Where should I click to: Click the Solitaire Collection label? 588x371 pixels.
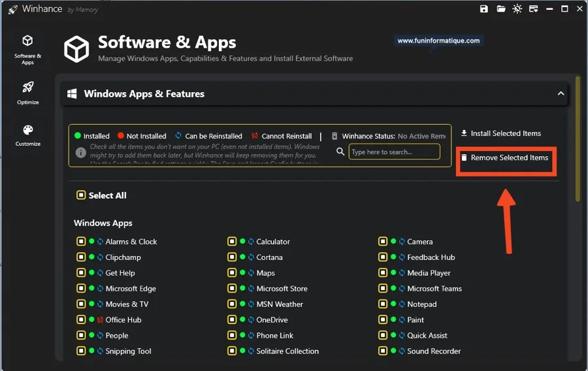(287, 351)
